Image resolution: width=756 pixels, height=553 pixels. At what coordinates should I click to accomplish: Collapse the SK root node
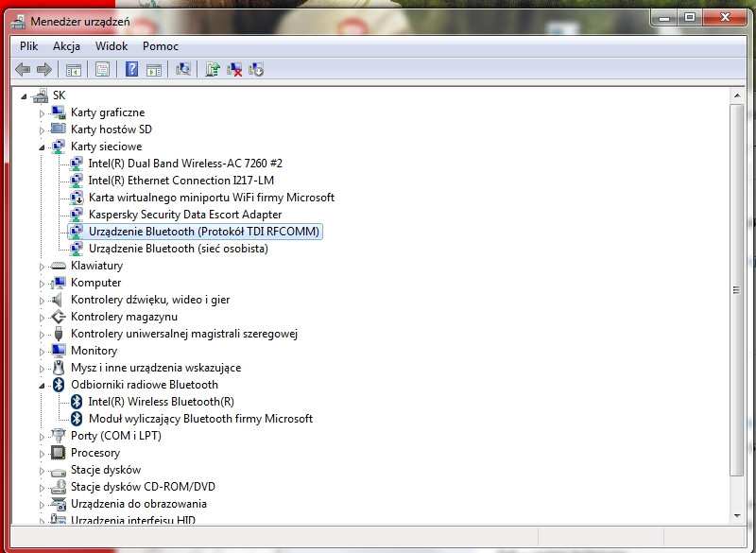point(24,97)
